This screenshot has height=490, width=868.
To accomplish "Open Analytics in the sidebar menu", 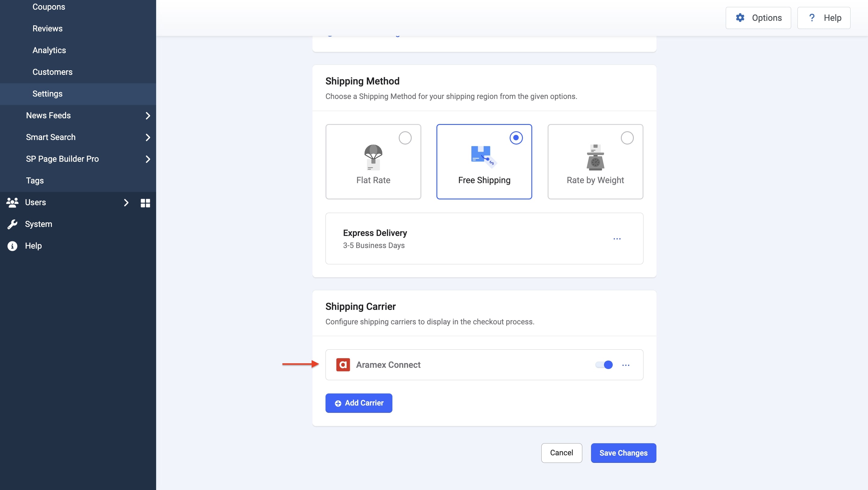I will click(49, 50).
